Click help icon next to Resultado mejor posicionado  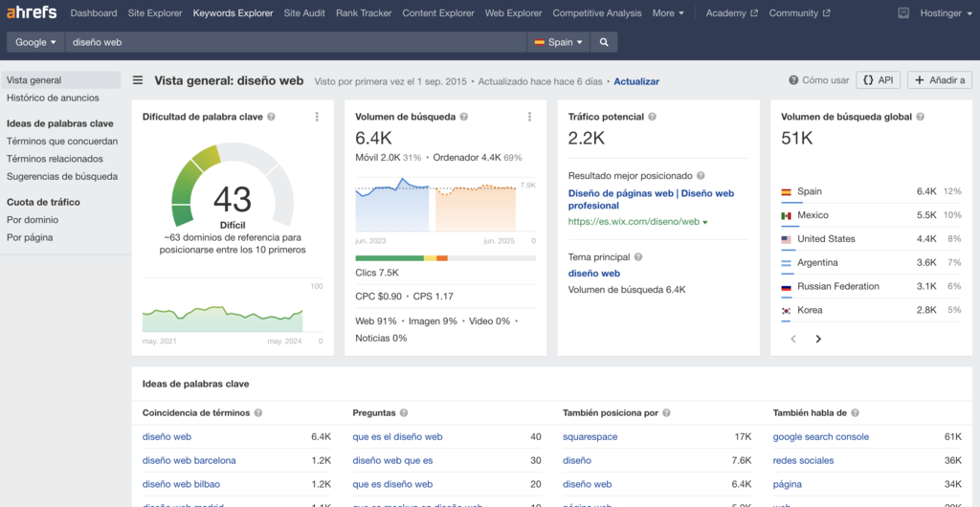coord(701,176)
